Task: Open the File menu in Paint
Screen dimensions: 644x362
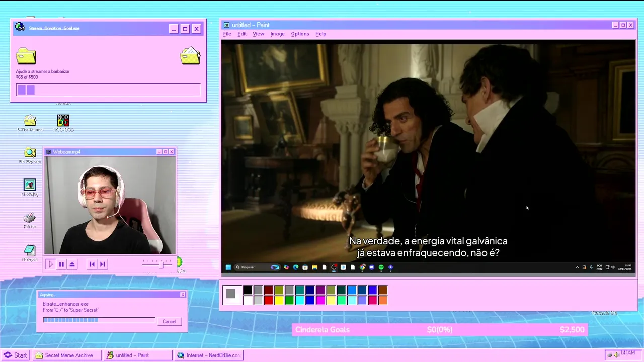Action: click(x=227, y=34)
